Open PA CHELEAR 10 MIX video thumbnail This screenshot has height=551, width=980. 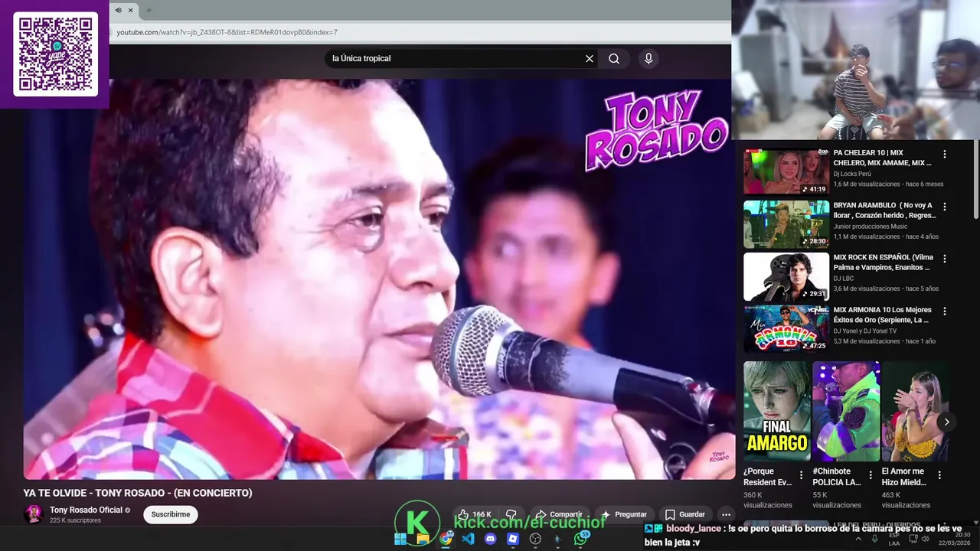(x=786, y=171)
